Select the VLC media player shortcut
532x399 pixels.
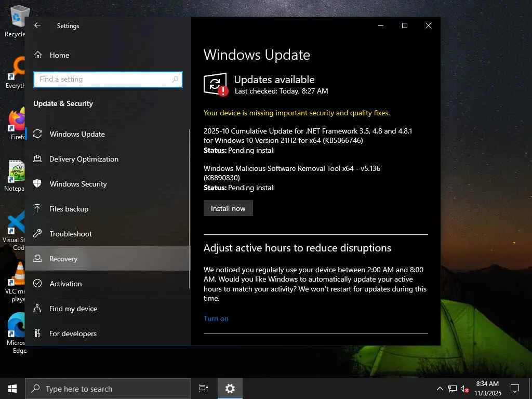[15, 282]
